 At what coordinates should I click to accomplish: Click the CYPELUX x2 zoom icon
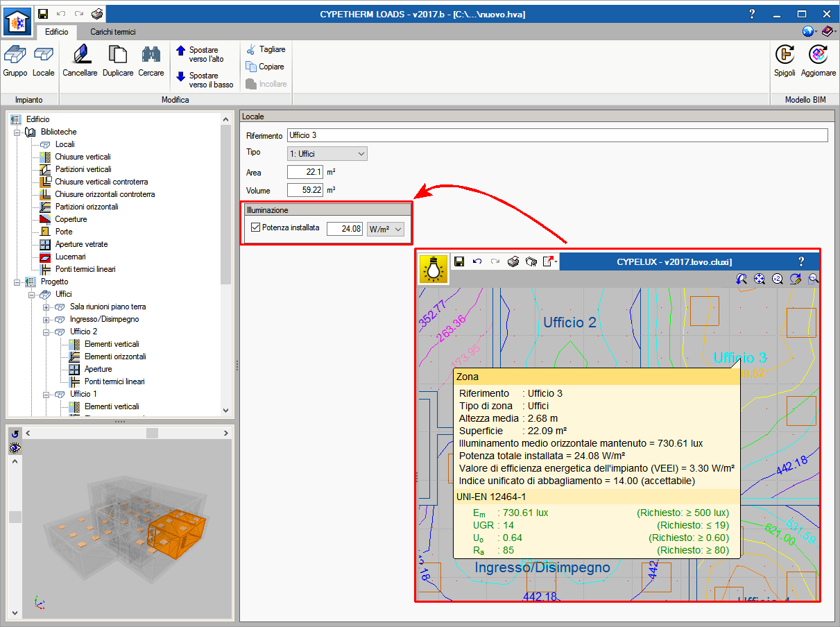(778, 278)
